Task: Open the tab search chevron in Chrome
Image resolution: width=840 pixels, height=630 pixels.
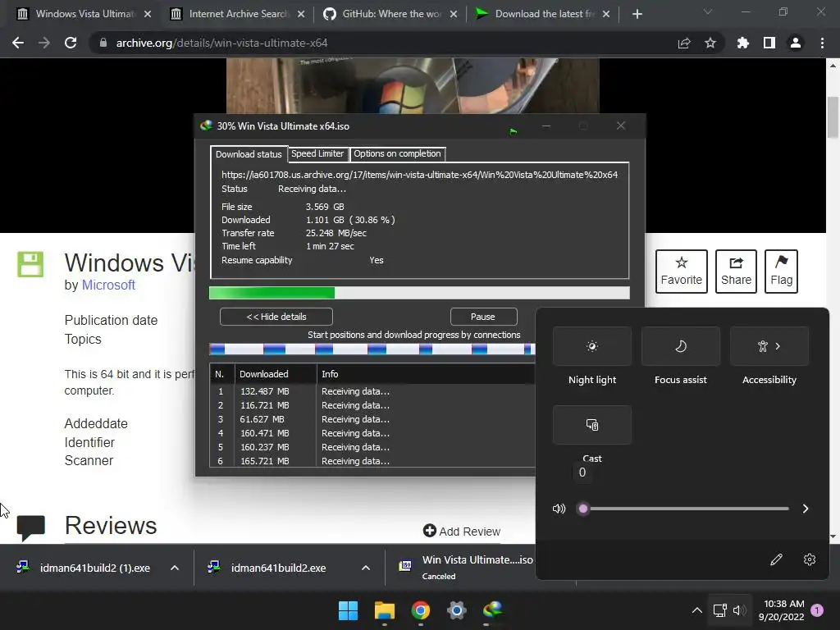Action: click(x=708, y=11)
